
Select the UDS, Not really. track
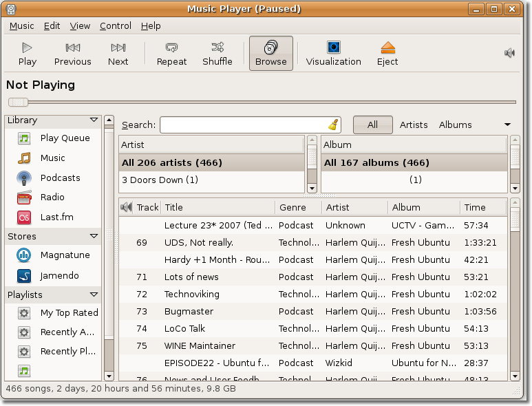click(313, 242)
